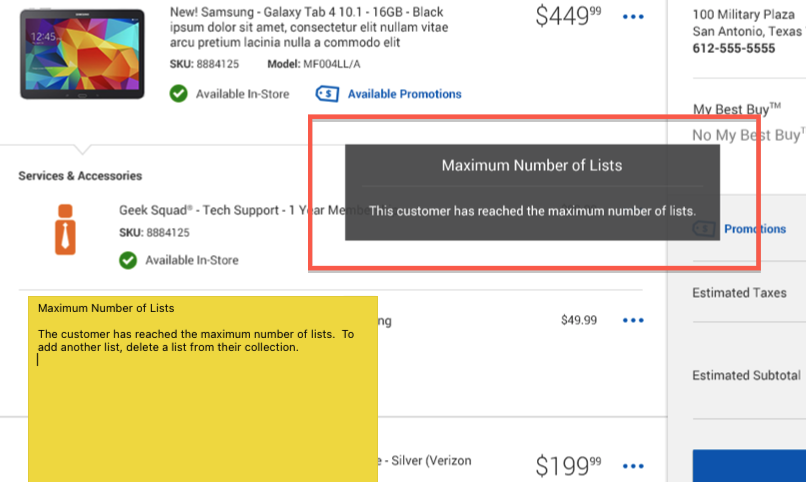Image resolution: width=806 pixels, height=482 pixels.
Task: Open the Promotions link in the right sidebar
Action: coord(755,229)
